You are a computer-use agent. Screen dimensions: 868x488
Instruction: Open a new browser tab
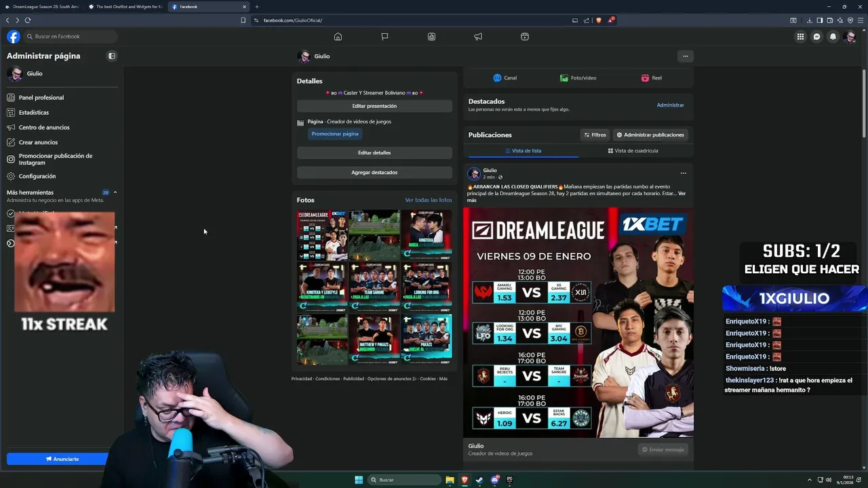point(256,7)
